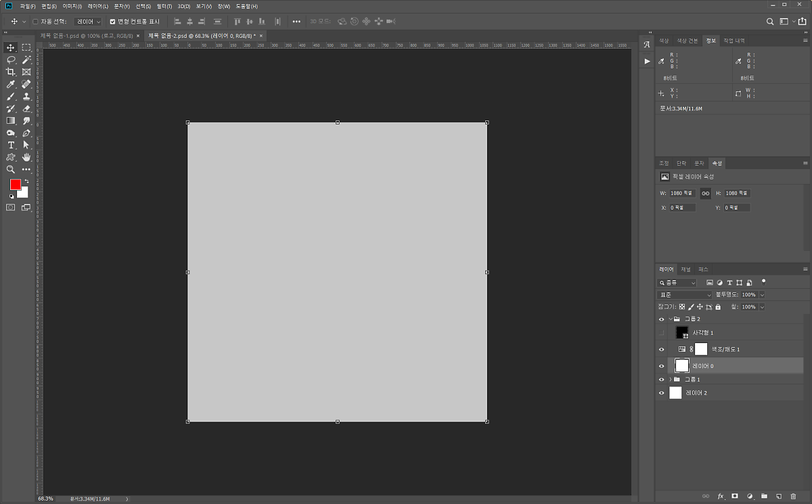Click the red foreground color swatch

coord(15,185)
